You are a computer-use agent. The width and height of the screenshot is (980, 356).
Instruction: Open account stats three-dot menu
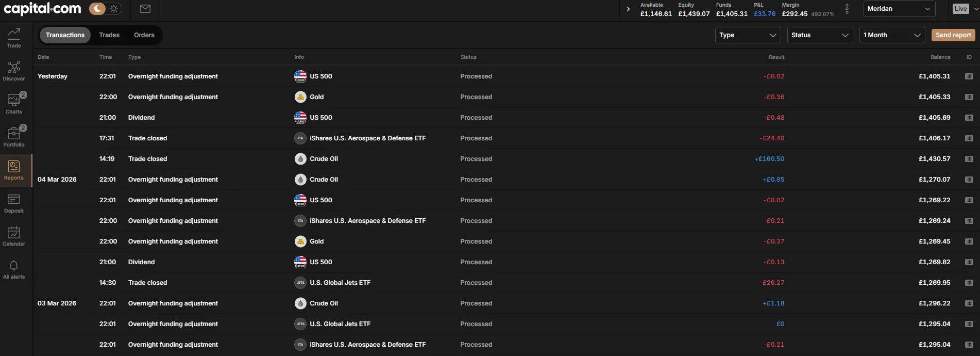click(x=847, y=9)
